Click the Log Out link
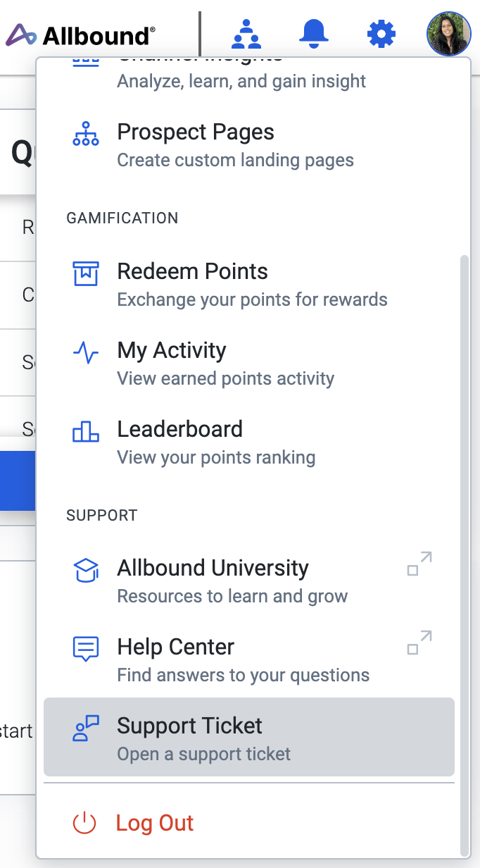480x868 pixels. point(155,823)
